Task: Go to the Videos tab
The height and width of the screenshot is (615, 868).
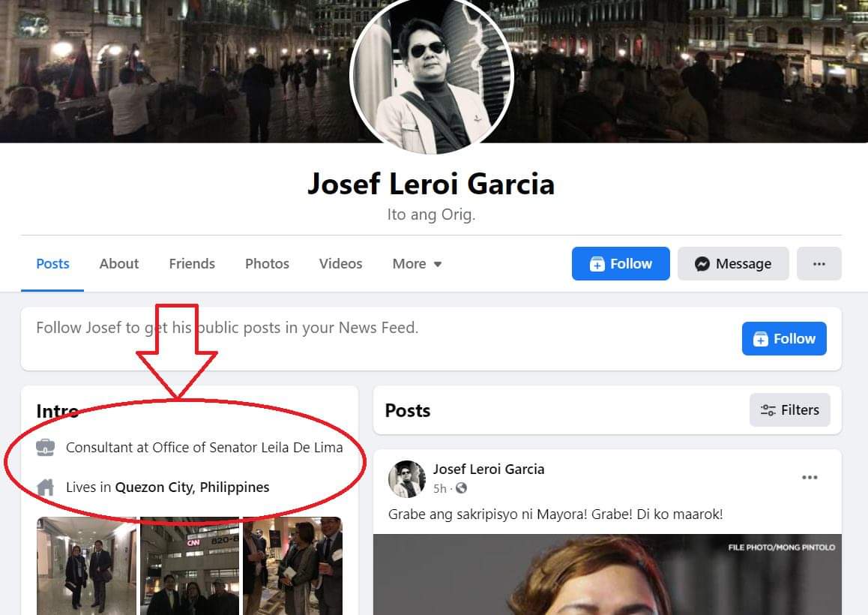Action: click(x=340, y=264)
